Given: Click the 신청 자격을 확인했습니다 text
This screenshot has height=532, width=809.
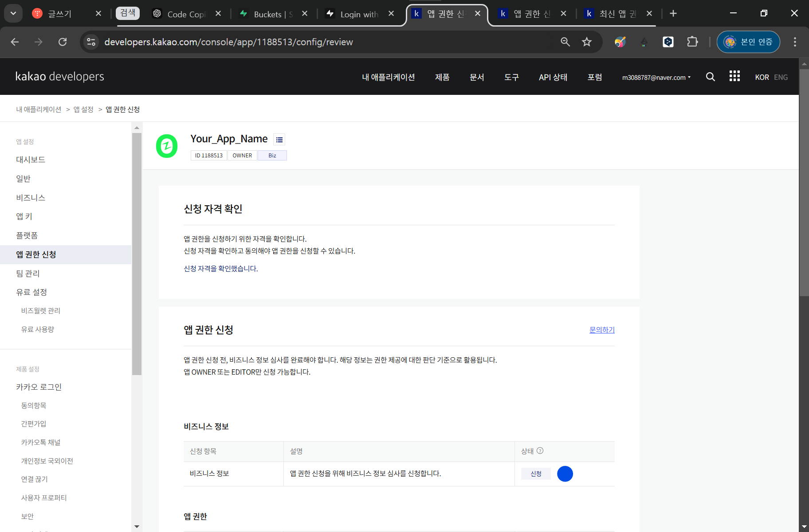Looking at the screenshot, I should coord(221,269).
